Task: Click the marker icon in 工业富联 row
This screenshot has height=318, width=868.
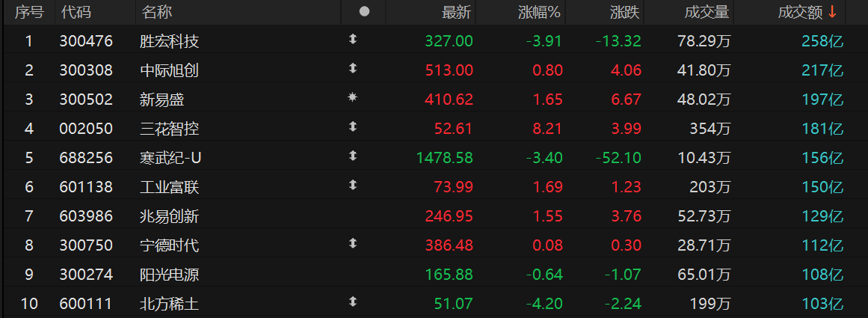Action: (353, 185)
